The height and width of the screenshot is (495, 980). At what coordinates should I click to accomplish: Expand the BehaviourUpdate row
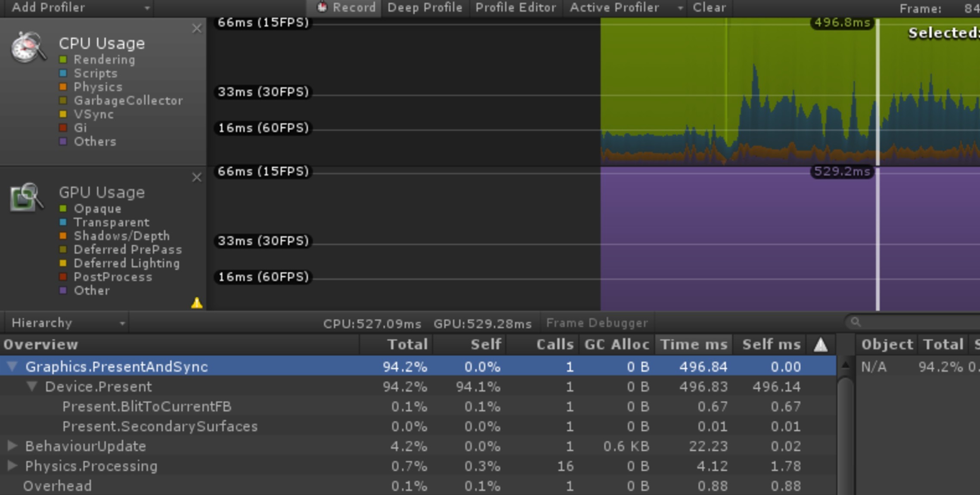(12, 446)
